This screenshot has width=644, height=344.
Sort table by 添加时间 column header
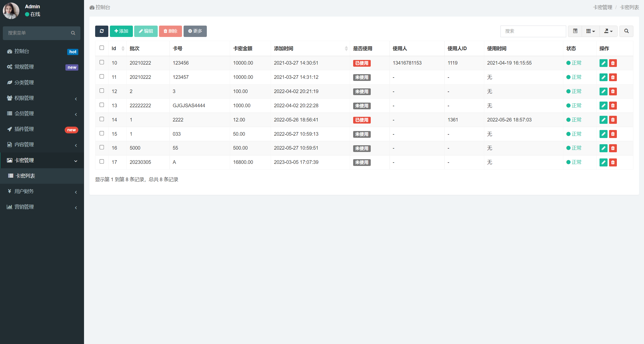[x=284, y=49]
